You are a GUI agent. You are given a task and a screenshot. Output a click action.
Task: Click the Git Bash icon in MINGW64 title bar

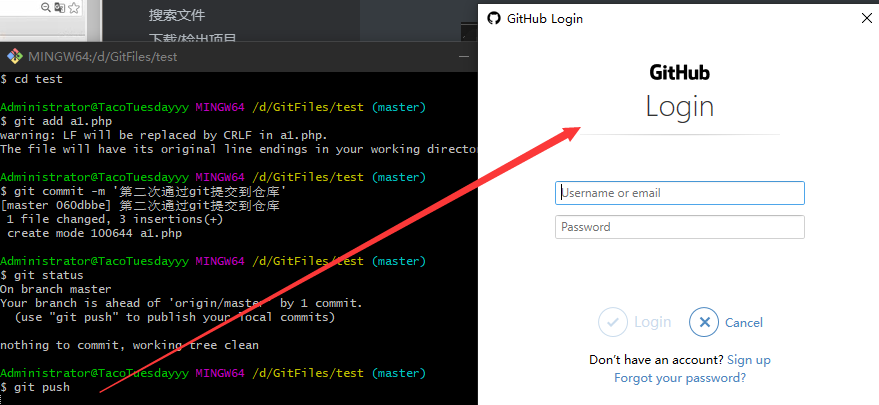click(x=15, y=57)
